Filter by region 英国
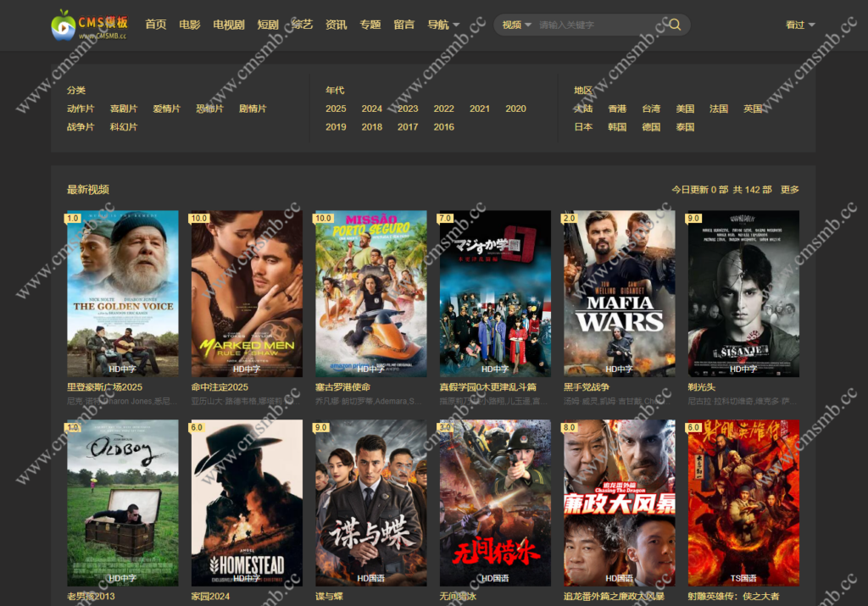868x606 pixels. pyautogui.click(x=753, y=108)
